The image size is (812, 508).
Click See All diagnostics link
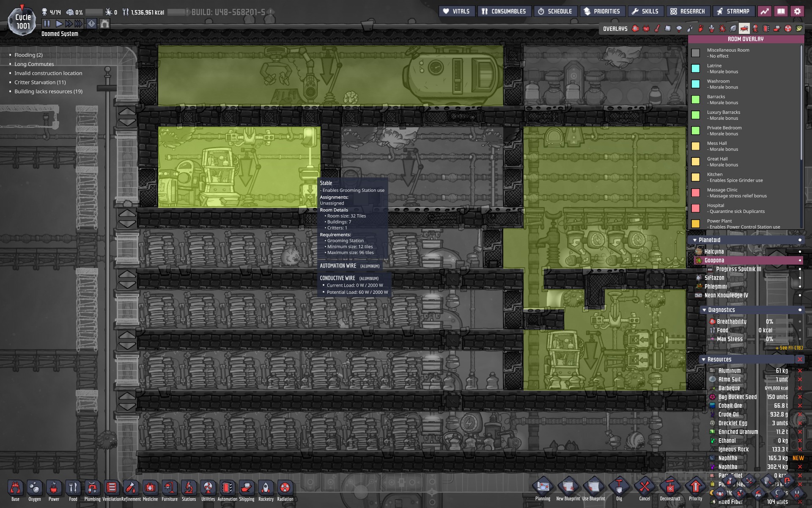coord(789,348)
